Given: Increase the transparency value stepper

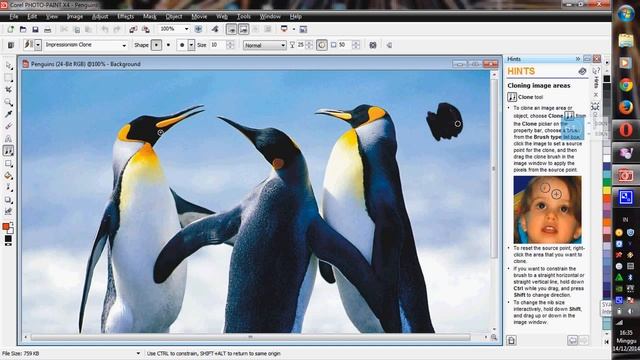Looking at the screenshot, I should coord(309,43).
